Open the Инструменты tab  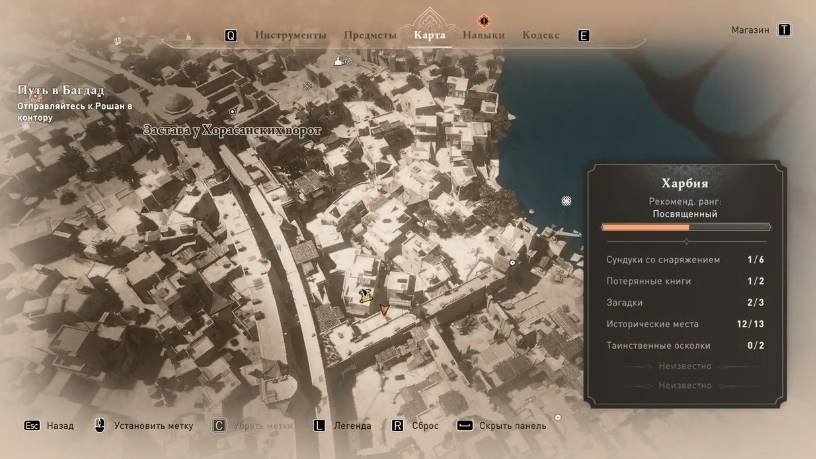pyautogui.click(x=290, y=35)
